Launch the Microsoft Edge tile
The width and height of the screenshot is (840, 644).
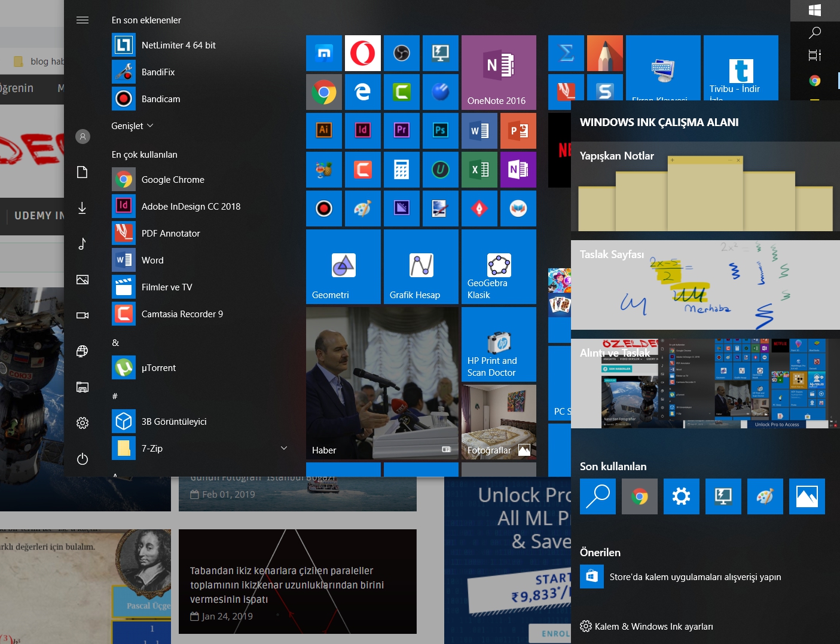[x=363, y=92]
